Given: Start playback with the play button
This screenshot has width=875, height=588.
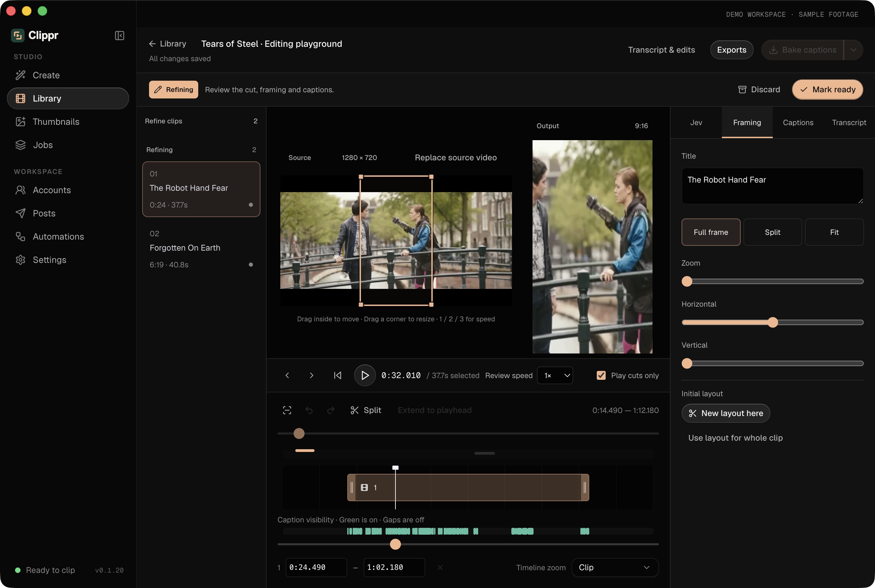Looking at the screenshot, I should (365, 375).
